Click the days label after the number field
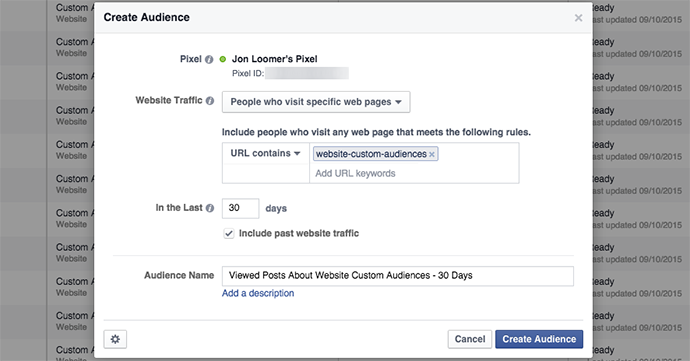The image size is (690, 361). point(276,209)
